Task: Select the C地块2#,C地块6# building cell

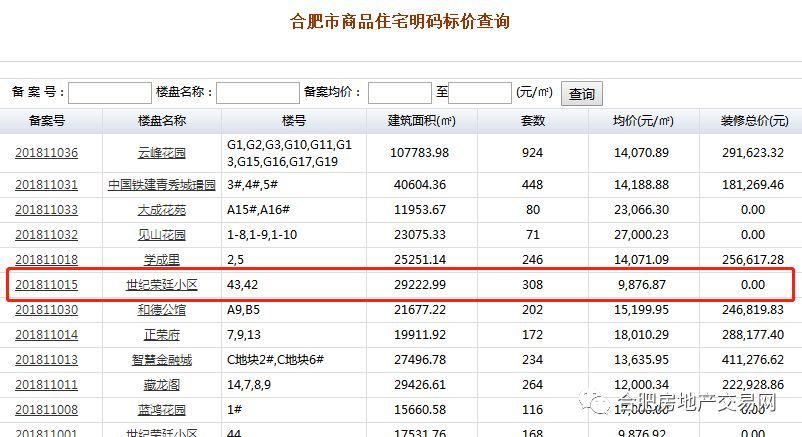Action: click(x=275, y=360)
